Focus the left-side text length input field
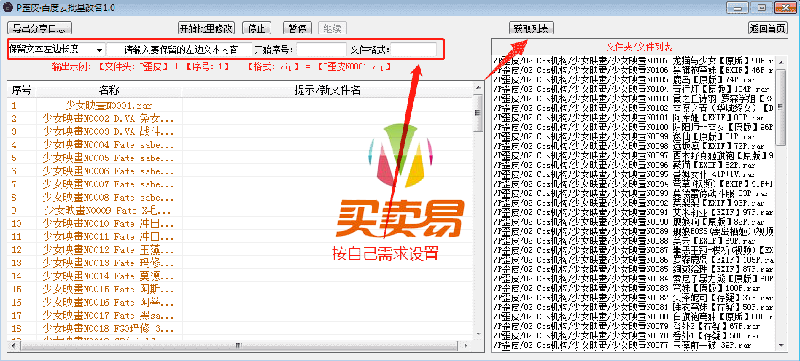This screenshot has width=800, height=361. tap(180, 49)
